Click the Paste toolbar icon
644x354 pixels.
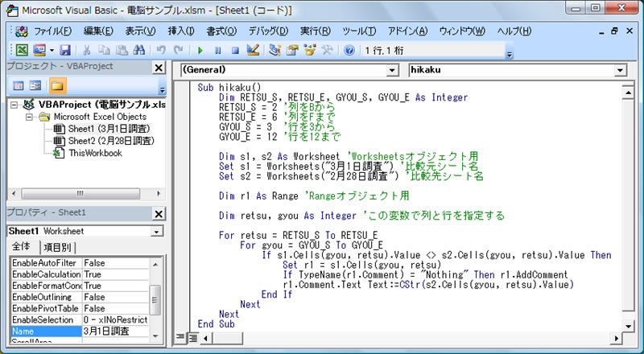(x=122, y=50)
